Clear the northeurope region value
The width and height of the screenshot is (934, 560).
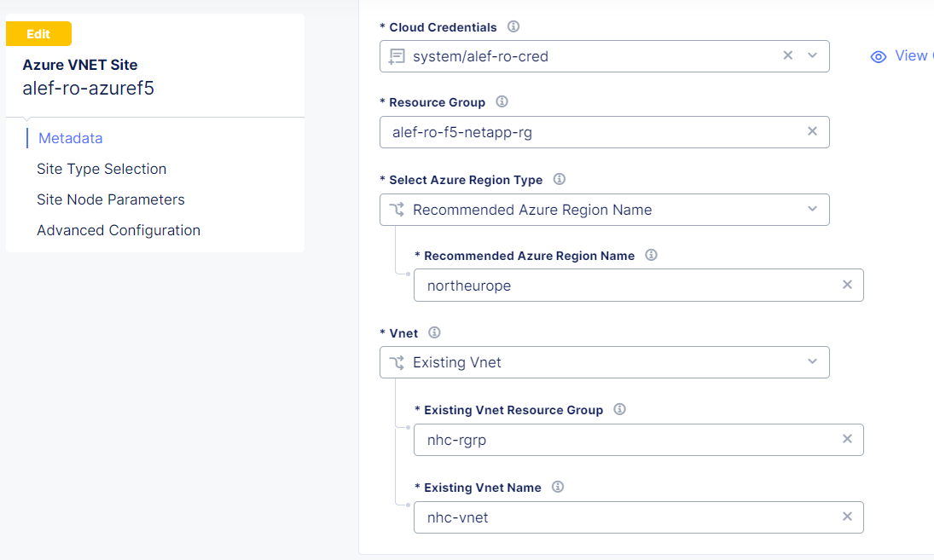[x=847, y=285]
